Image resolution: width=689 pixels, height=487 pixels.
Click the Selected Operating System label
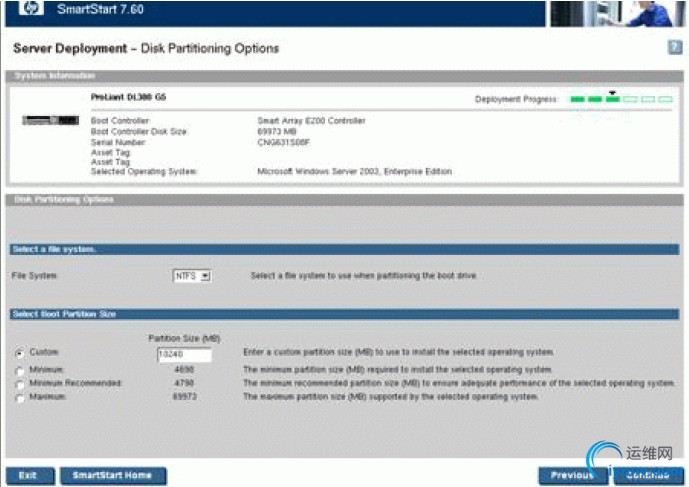tap(144, 171)
